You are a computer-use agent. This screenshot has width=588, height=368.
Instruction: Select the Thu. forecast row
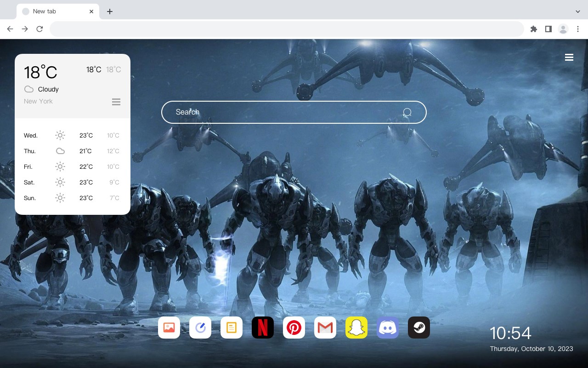point(72,151)
